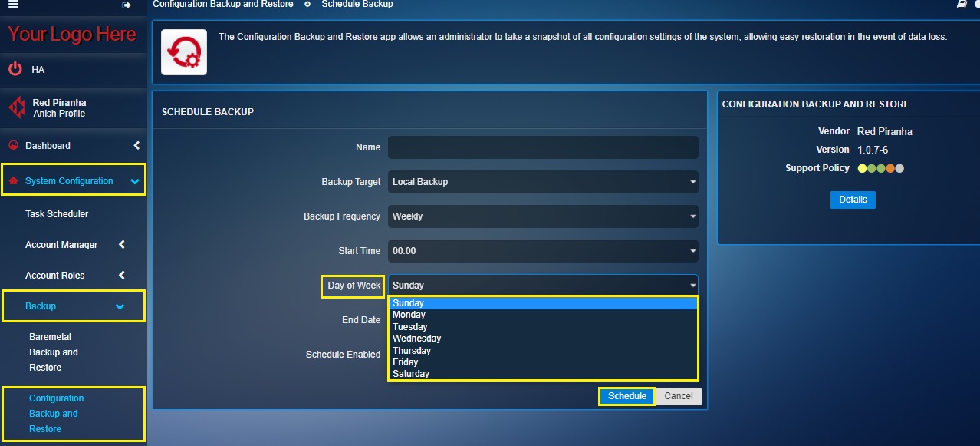980x446 pixels.
Task: Collapse the Backup menu chevron
Action: tap(120, 306)
